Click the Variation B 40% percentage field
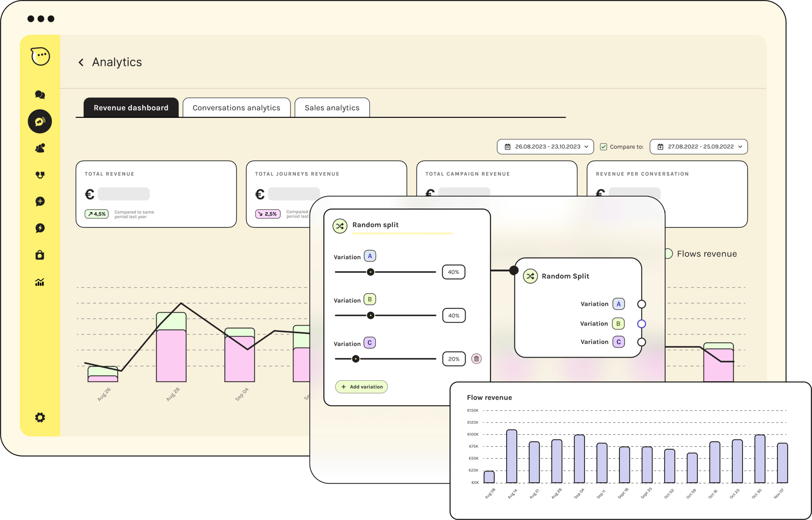812x520 pixels. pyautogui.click(x=454, y=316)
